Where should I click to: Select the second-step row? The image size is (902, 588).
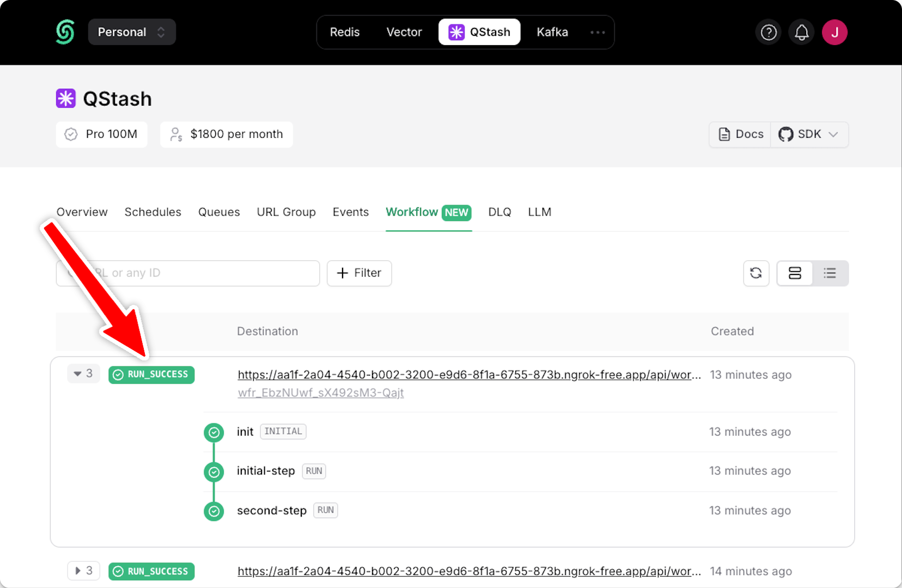pyautogui.click(x=520, y=511)
